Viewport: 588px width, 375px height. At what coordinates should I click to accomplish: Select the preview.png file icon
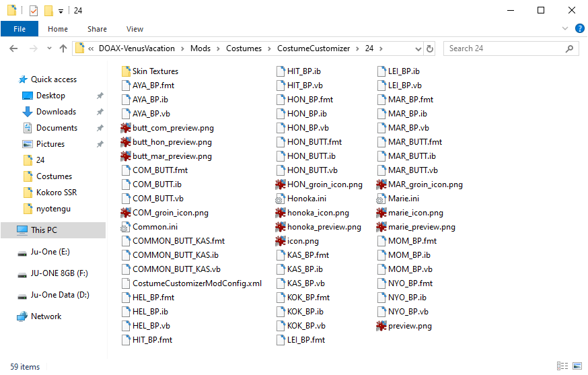pos(381,326)
